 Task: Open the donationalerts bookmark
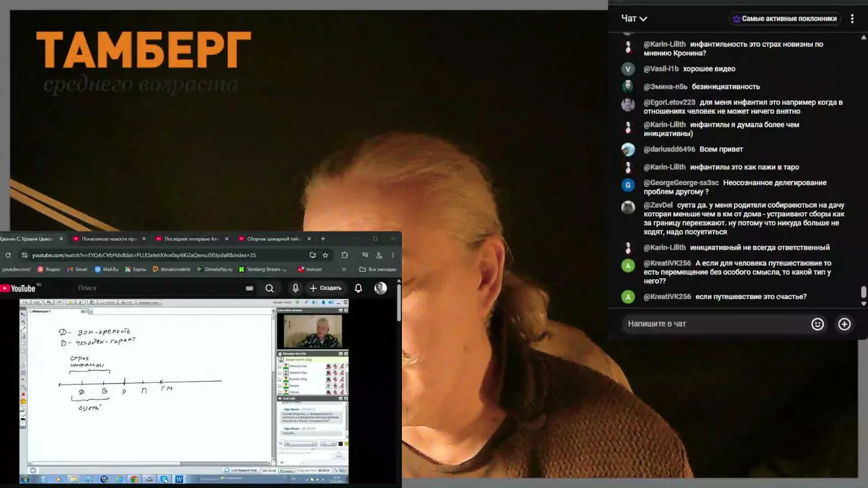coord(172,269)
